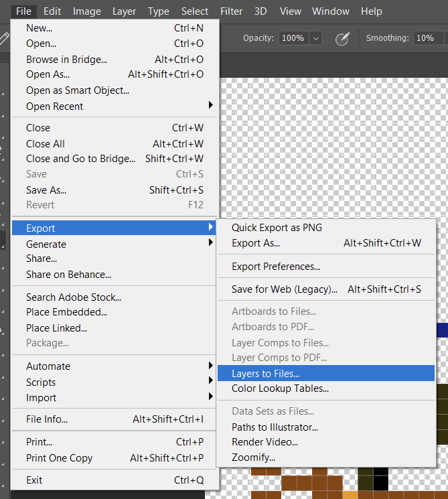Viewport: 448px width, 499px height.
Task: Click the Smoothing 10% value field
Action: (x=429, y=38)
